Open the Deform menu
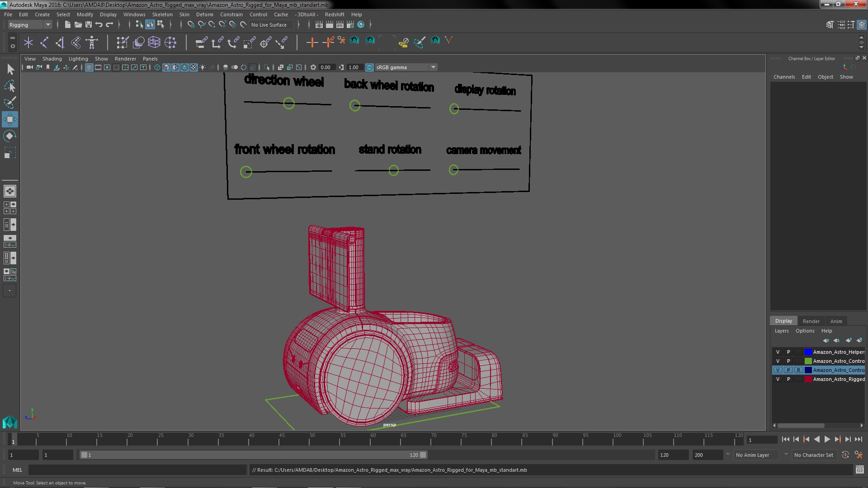The width and height of the screenshot is (868, 488). [205, 14]
